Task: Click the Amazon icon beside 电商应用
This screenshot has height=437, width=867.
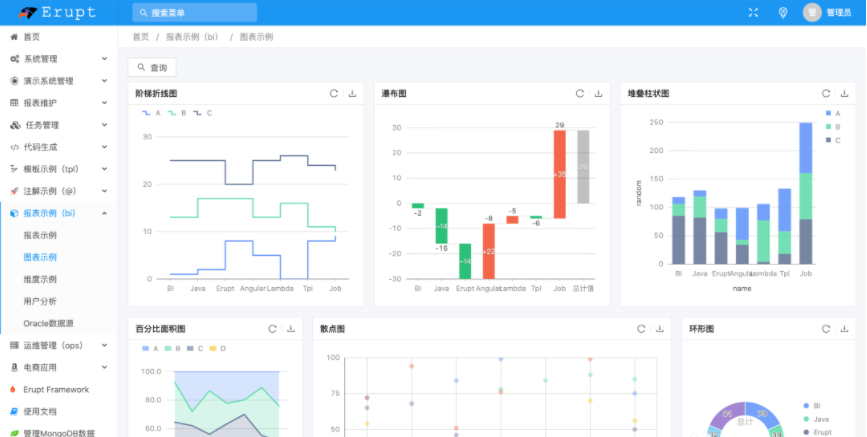Action: click(14, 367)
